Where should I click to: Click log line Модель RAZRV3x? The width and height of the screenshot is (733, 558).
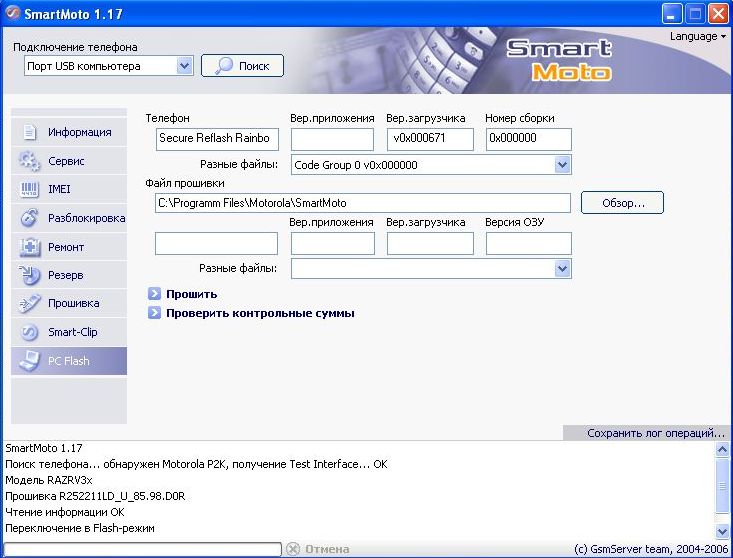49,480
